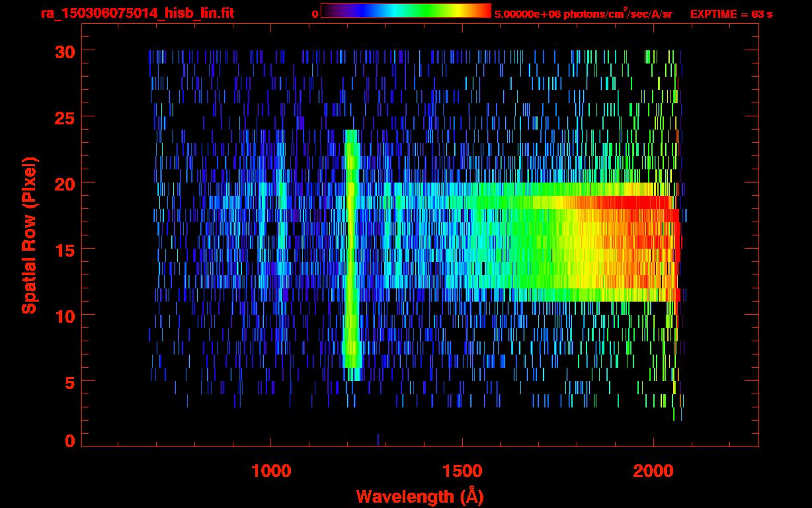
Task: Click the file name ra_150306075014_hisb_lin.fit
Action: point(137,13)
